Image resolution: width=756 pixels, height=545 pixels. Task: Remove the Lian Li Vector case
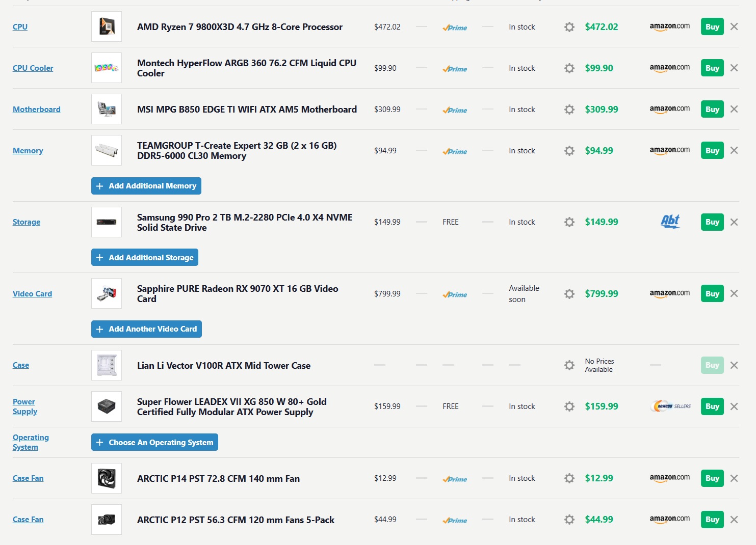(734, 365)
